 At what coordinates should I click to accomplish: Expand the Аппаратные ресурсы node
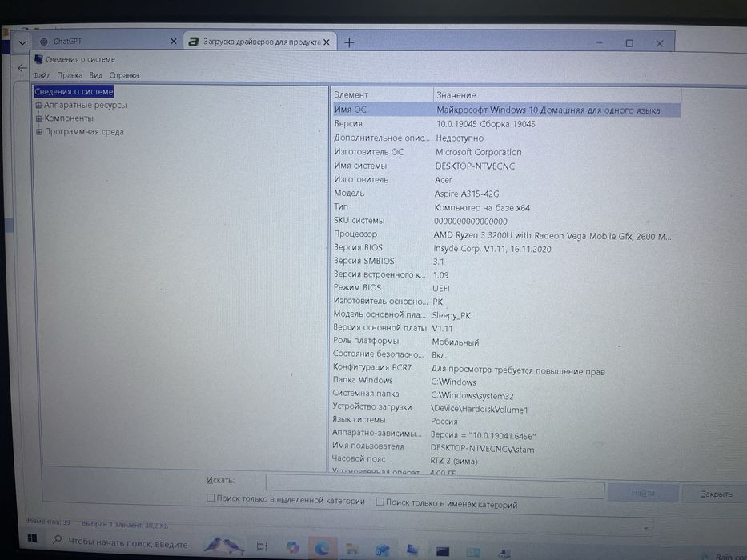38,106
